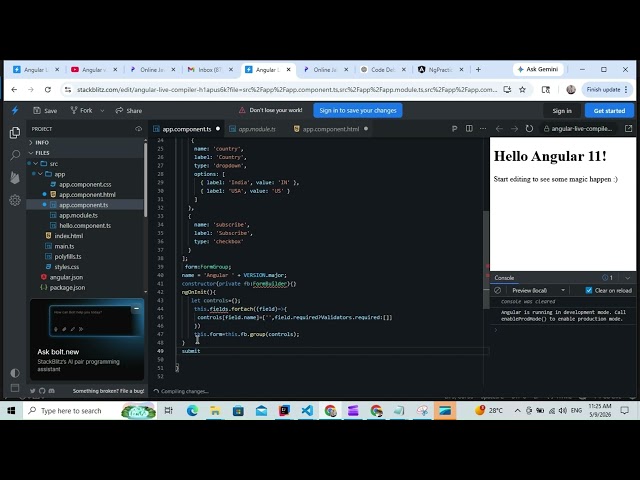This screenshot has height=480, width=640.
Task: Open polyfills.ts in file tree
Action: click(68, 257)
